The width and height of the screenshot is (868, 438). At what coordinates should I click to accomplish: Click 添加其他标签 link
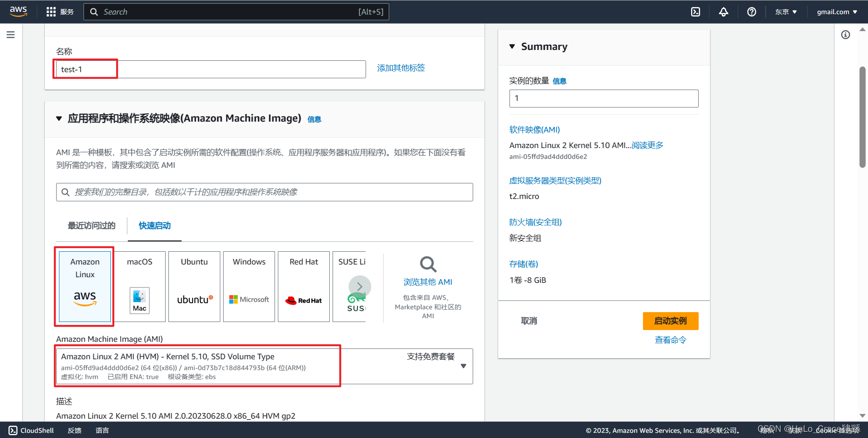pos(401,68)
